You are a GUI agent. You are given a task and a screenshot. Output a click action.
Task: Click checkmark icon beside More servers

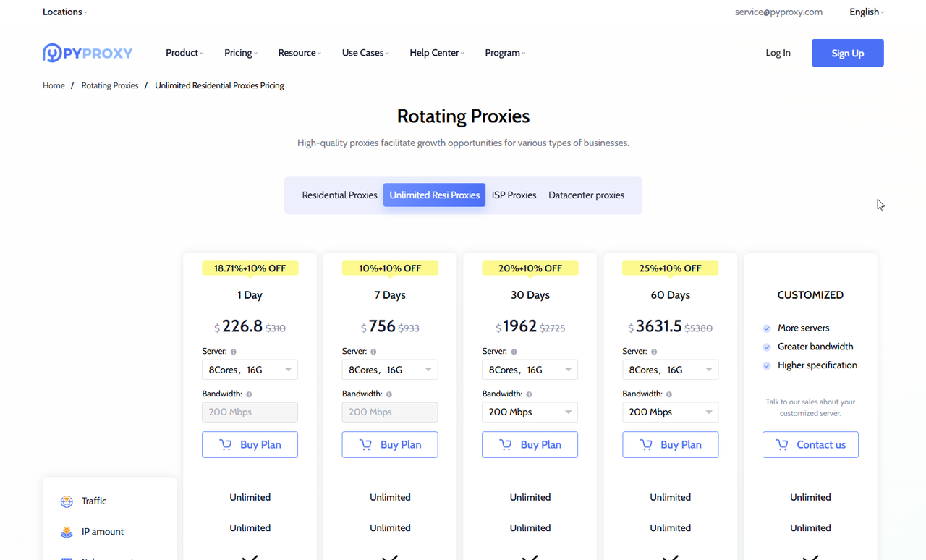point(767,328)
